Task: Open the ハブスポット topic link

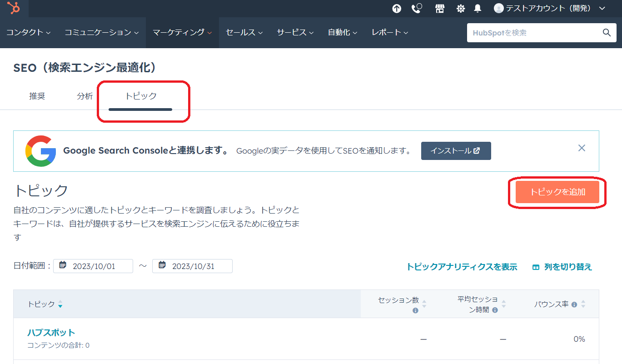Action: [x=51, y=333]
